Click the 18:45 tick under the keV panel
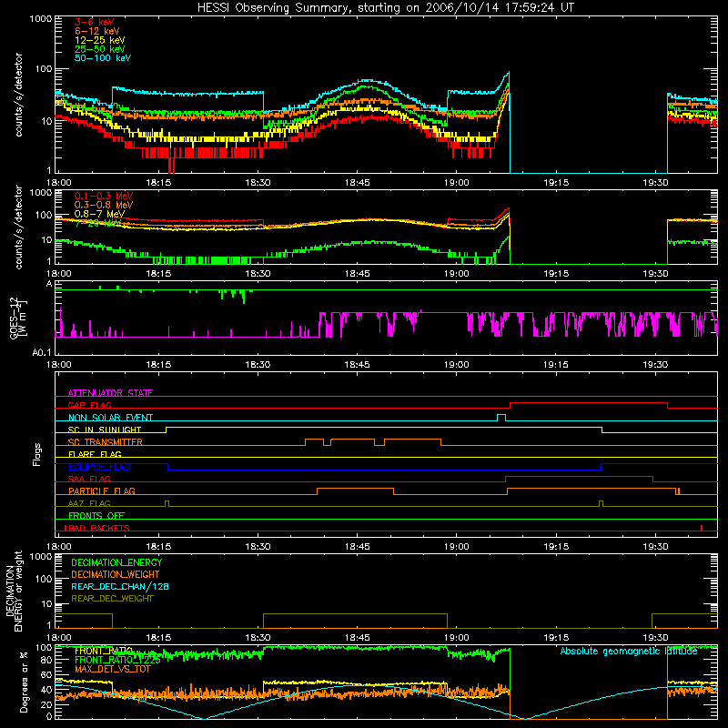 pyautogui.click(x=357, y=183)
